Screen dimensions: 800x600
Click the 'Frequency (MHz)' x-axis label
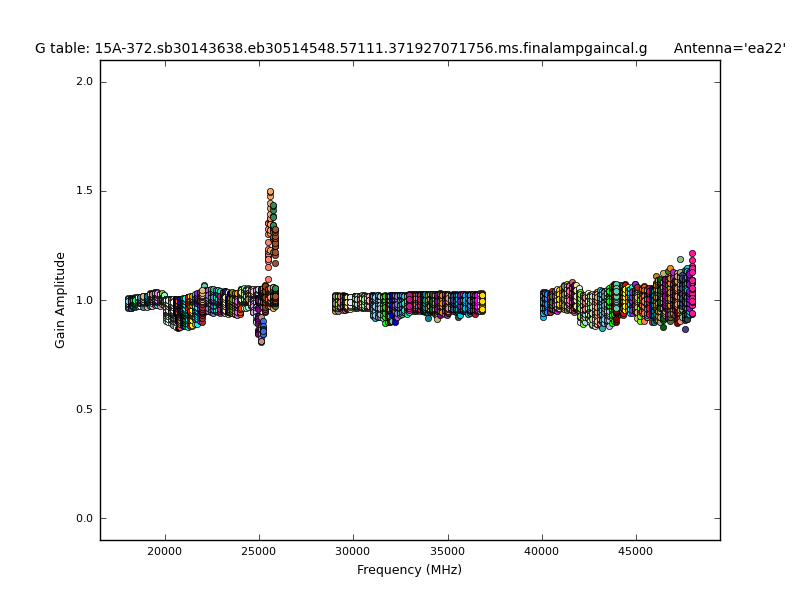click(x=409, y=570)
